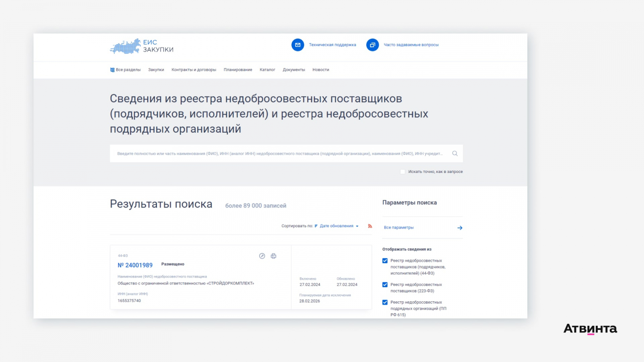This screenshot has height=362, width=644.
Task: Click the supplier search input field
Action: click(286, 153)
